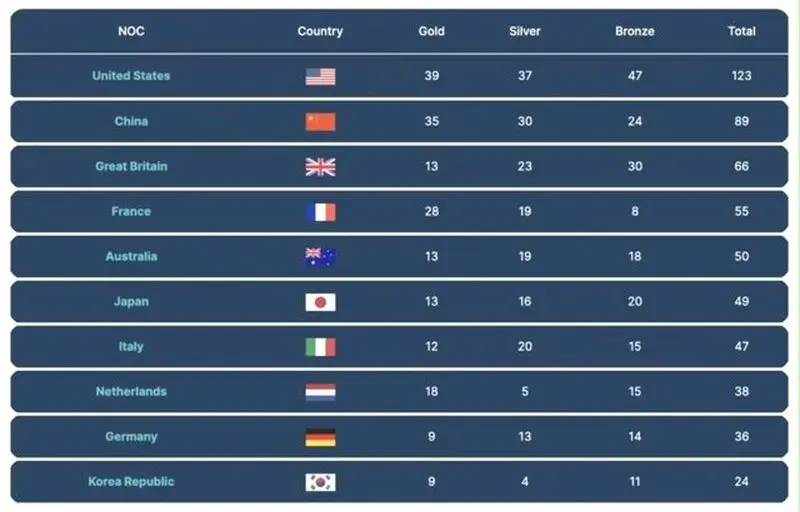The height and width of the screenshot is (512, 800).
Task: Click the Korea Republic flag icon
Action: pos(320,482)
